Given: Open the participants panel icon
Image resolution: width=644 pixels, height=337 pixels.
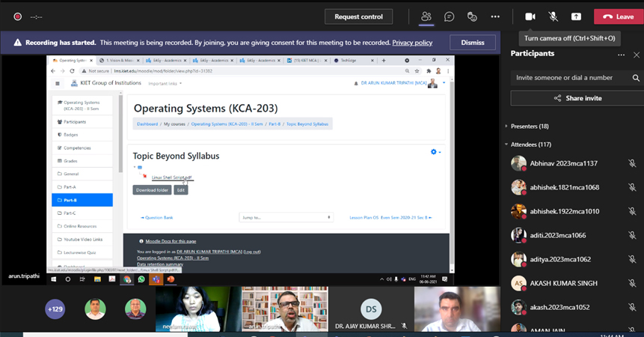Looking at the screenshot, I should click(x=426, y=16).
